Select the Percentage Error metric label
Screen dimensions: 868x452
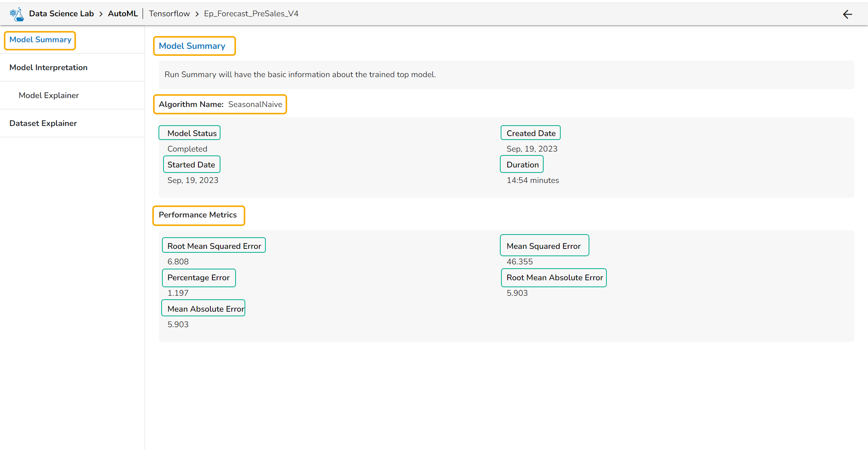(199, 278)
